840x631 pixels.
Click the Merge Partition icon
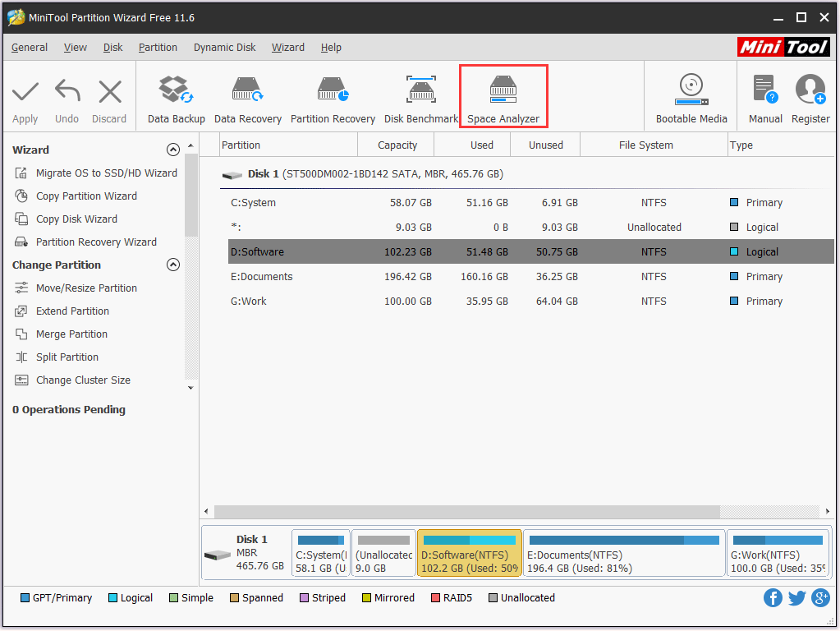coord(21,334)
